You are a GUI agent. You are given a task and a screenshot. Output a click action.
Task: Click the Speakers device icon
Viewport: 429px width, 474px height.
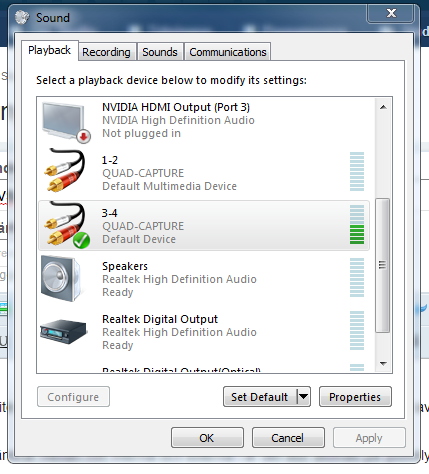pos(61,278)
